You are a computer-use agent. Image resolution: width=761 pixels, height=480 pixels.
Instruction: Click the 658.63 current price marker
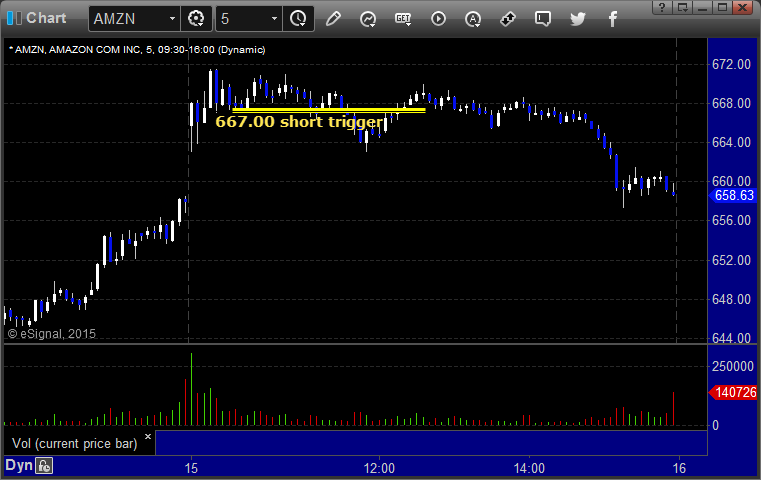coord(733,196)
